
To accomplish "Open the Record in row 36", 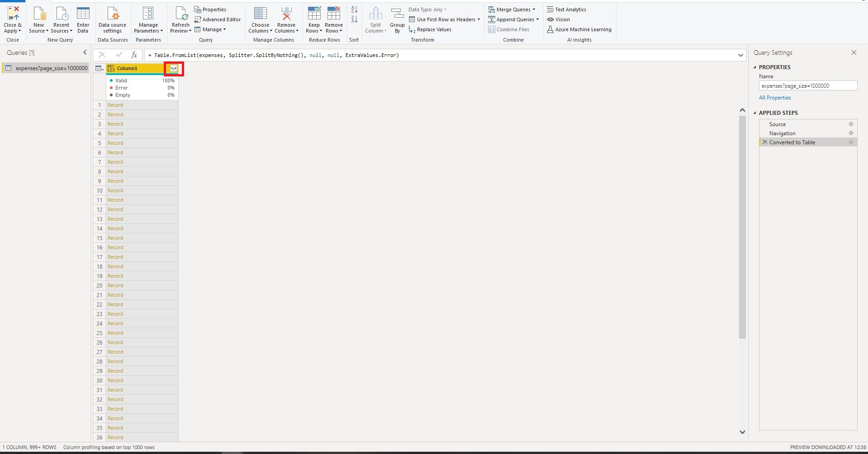I will tap(115, 437).
